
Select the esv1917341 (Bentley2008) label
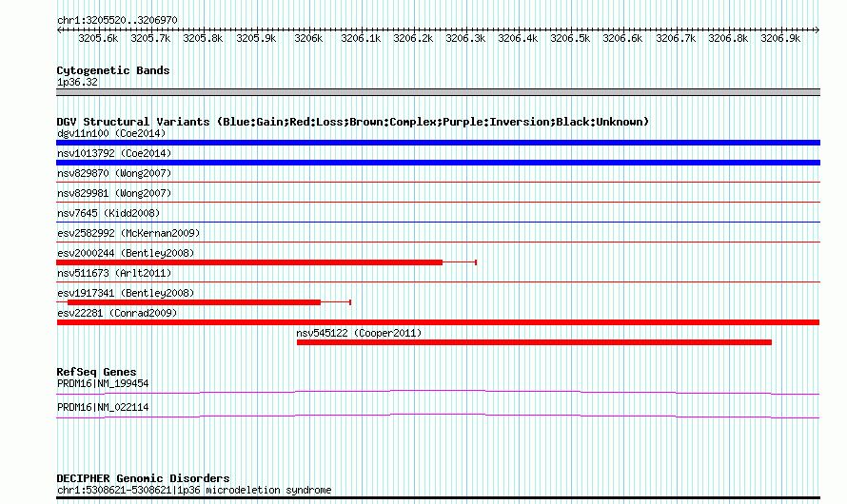click(x=126, y=293)
